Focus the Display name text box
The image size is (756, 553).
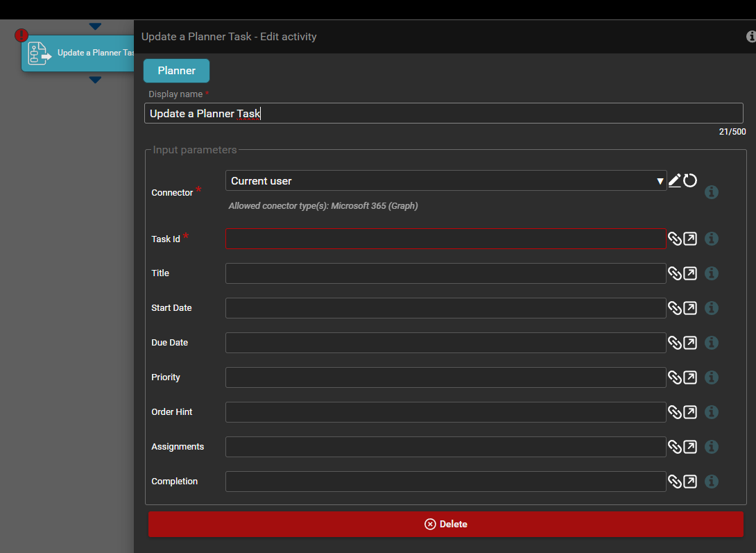(443, 114)
